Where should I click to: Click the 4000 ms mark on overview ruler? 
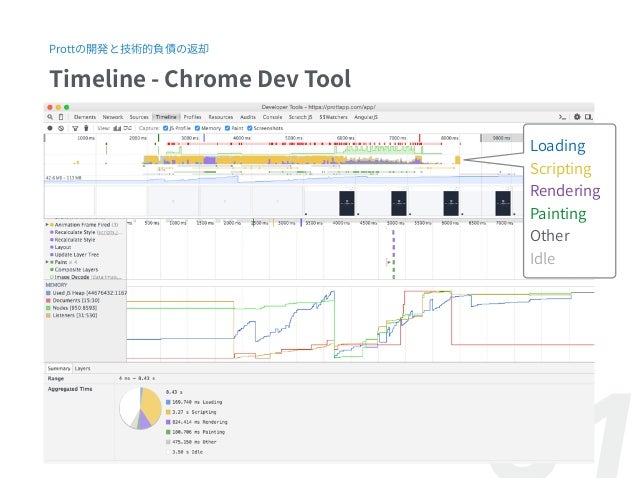[241, 138]
